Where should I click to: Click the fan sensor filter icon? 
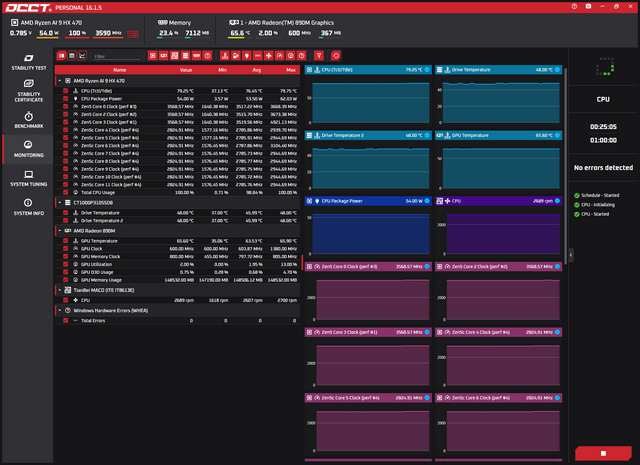pyautogui.click(x=269, y=56)
